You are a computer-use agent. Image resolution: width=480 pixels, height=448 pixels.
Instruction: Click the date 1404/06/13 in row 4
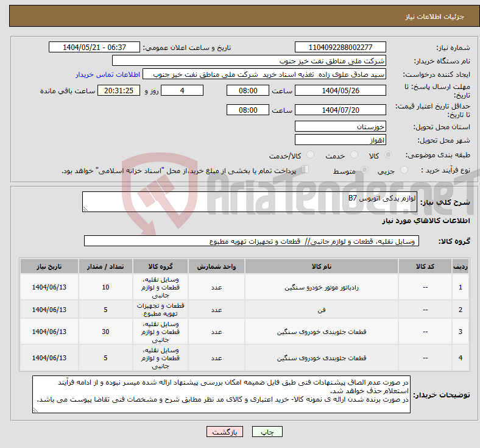(x=49, y=358)
